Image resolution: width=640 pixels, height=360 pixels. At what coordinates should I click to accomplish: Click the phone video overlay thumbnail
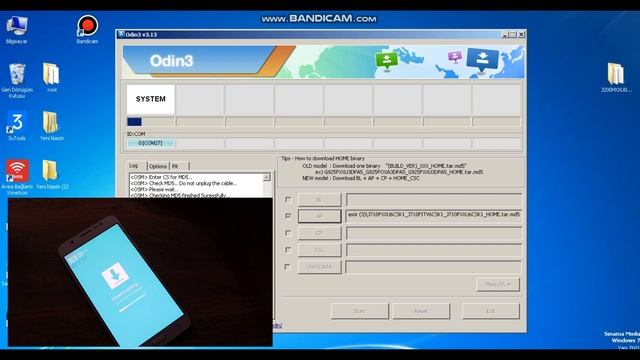pos(140,272)
